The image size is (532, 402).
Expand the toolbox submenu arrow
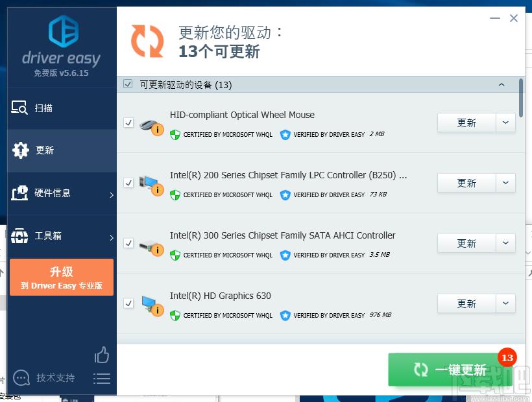tap(112, 237)
